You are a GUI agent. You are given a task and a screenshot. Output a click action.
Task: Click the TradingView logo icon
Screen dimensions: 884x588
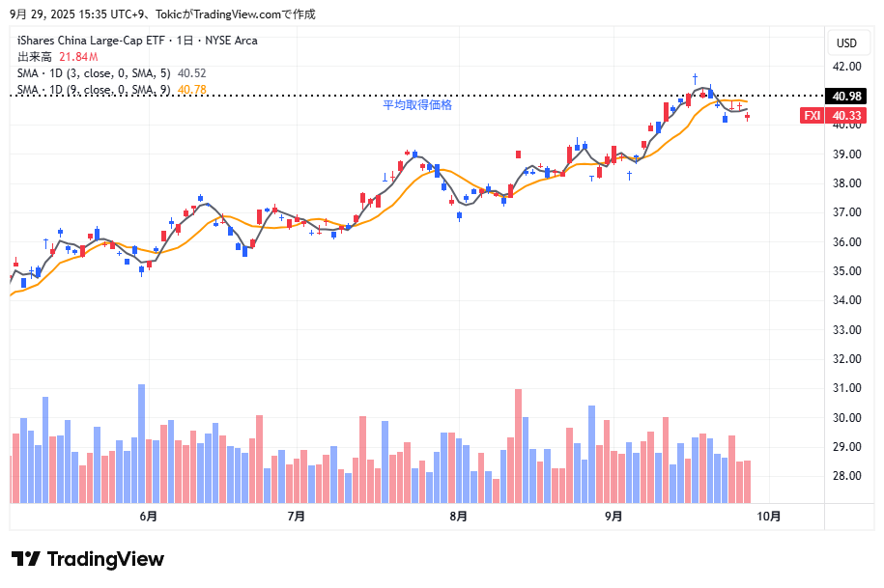pyautogui.click(x=25, y=559)
